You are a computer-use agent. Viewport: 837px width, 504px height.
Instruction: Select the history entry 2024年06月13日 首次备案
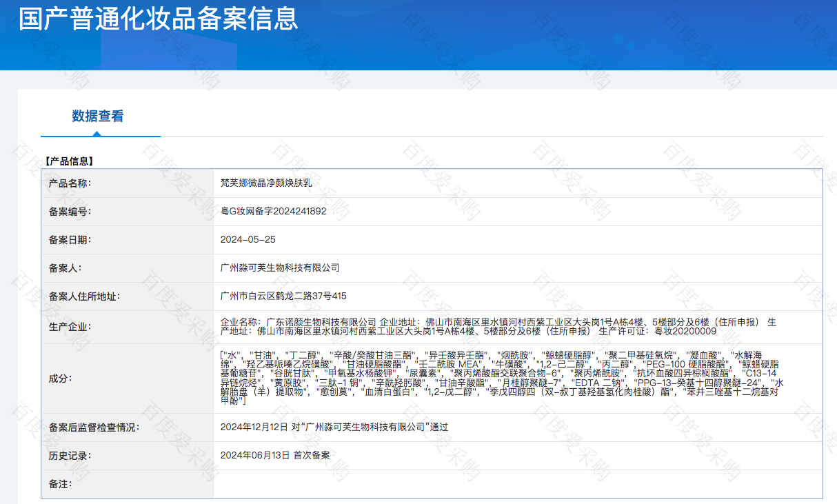point(275,456)
